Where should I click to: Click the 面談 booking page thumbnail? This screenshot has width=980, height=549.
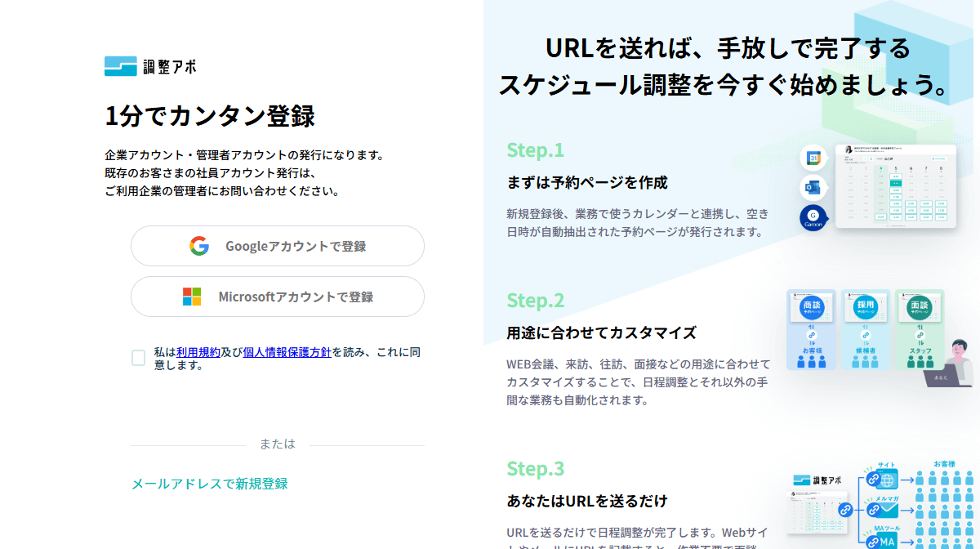tap(920, 307)
